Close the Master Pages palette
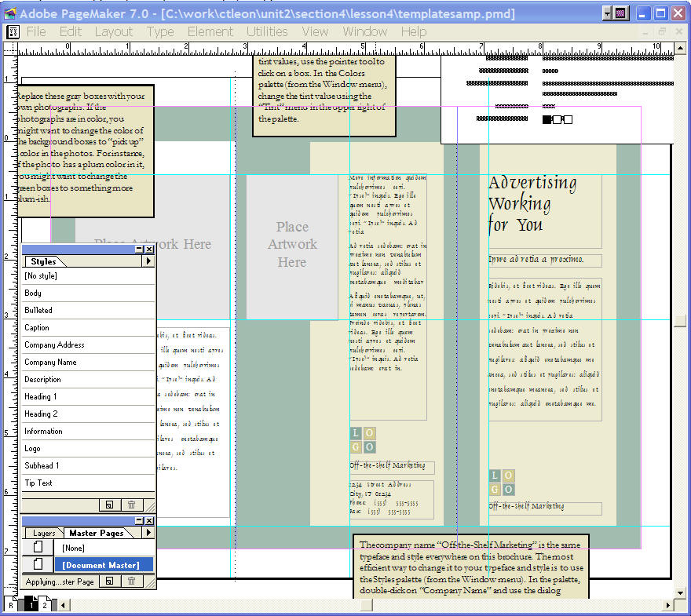Viewport: 691px width, 616px height. click(150, 521)
